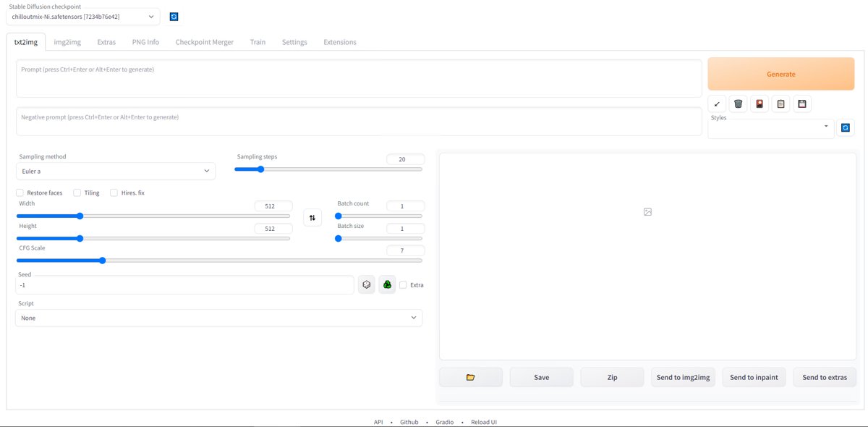Randomize the seed with the dice icon
Screen dimensions: 868x427
pos(367,284)
